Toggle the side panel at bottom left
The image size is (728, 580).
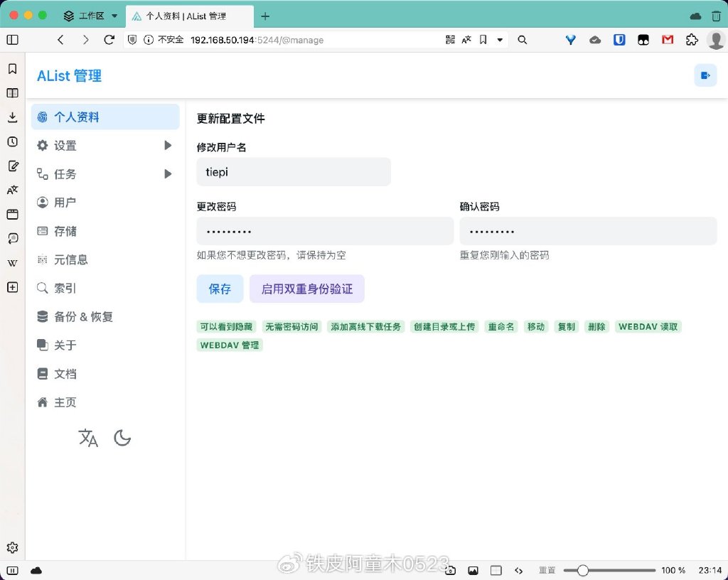click(13, 570)
